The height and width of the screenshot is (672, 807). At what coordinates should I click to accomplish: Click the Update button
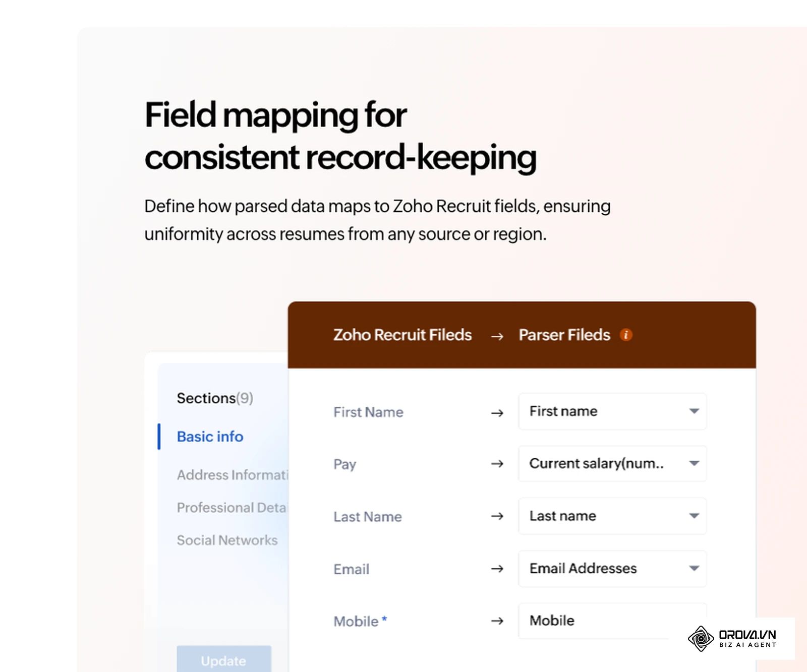point(223,659)
